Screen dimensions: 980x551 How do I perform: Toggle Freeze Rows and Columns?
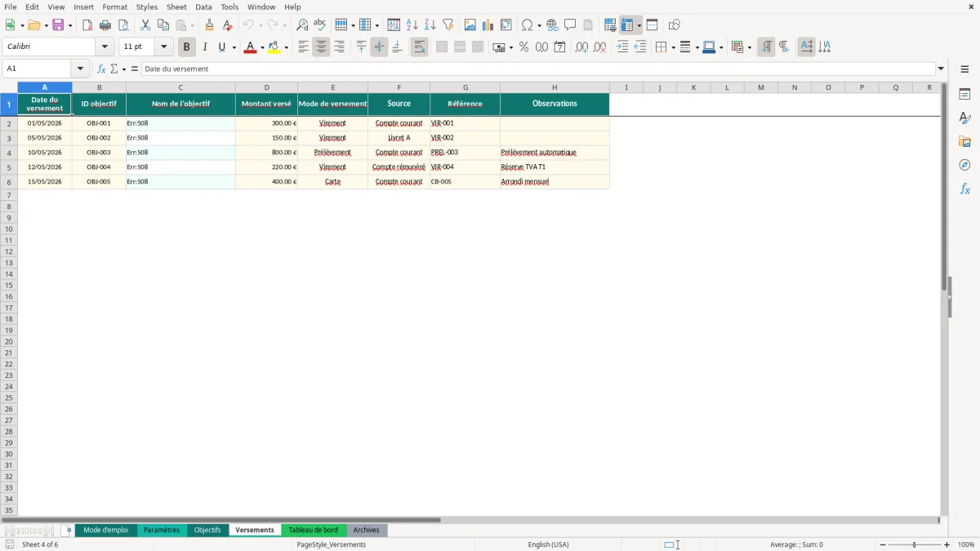point(628,25)
